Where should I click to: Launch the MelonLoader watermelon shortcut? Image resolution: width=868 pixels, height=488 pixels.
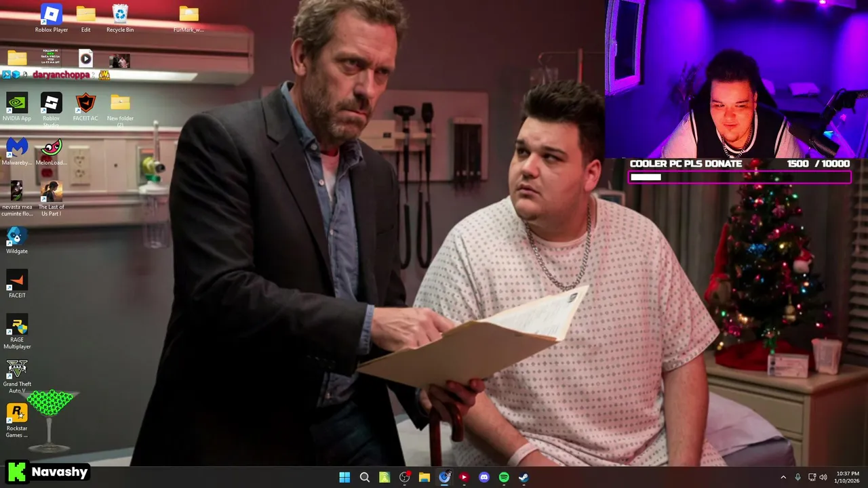[52, 152]
